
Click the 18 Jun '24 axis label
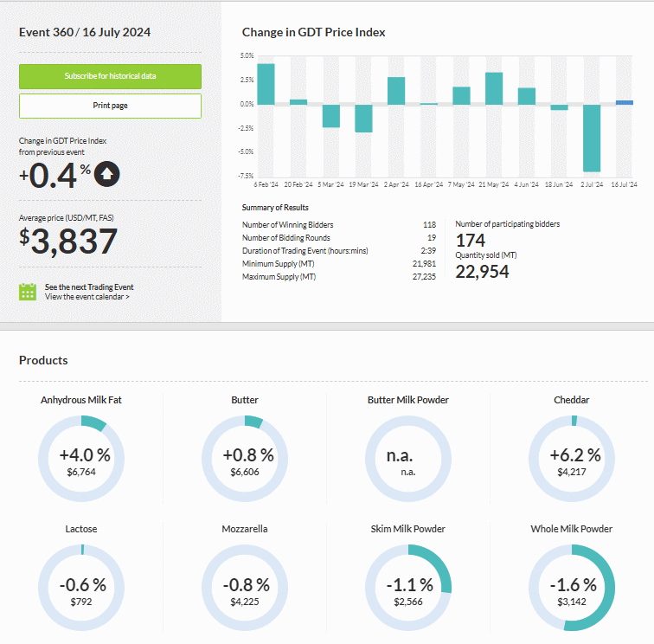559,184
